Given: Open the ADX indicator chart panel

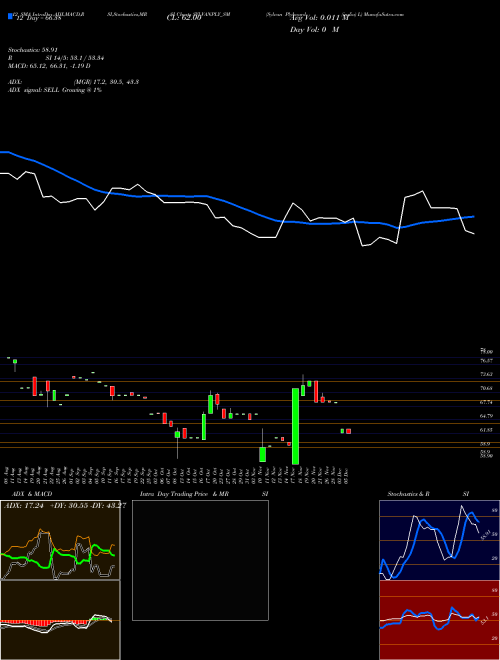Looking at the screenshot, I should [60, 540].
